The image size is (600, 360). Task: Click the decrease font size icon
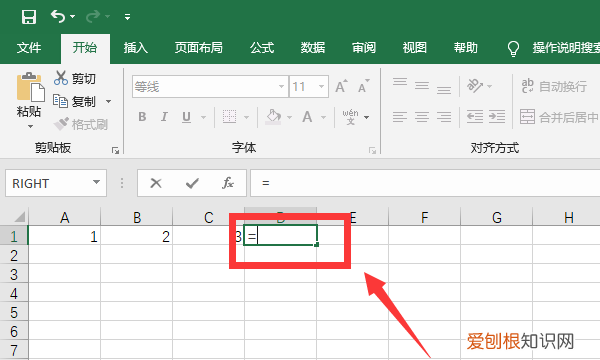pos(364,86)
